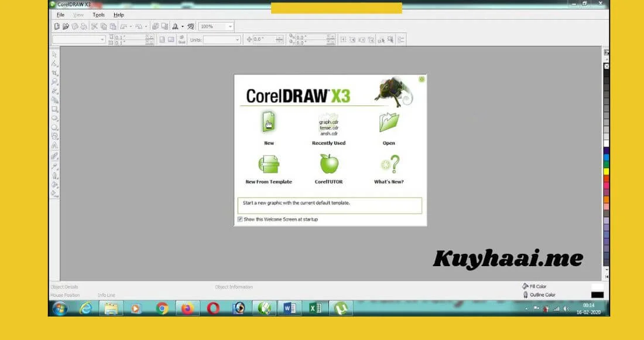This screenshot has width=644, height=340.
Task: Click the Save toolbar icon
Action: [x=75, y=26]
